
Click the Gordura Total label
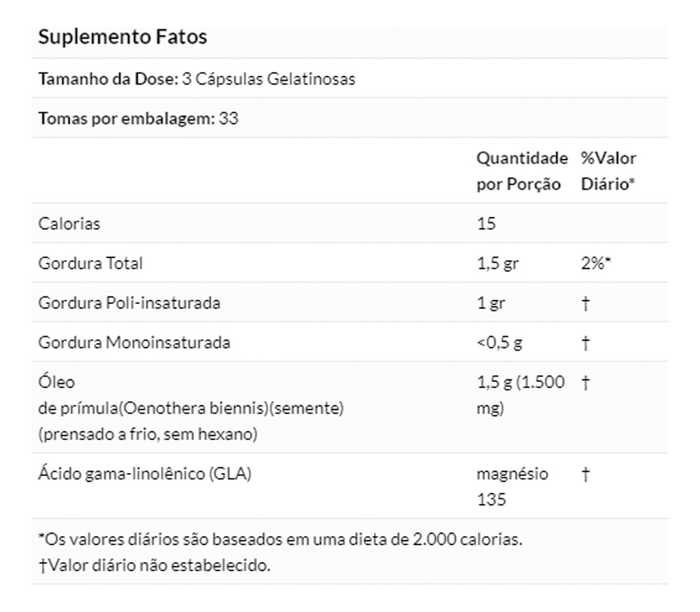tap(90, 264)
